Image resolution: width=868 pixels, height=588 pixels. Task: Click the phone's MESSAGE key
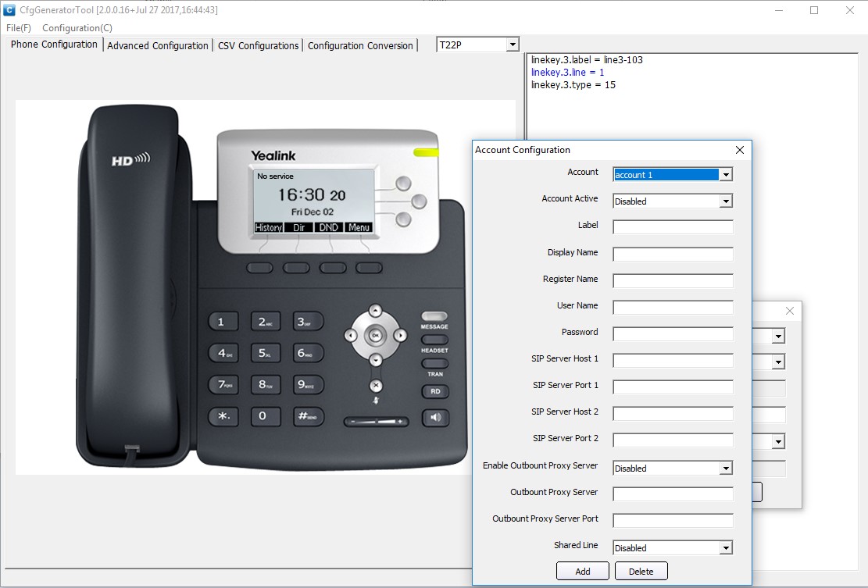(x=434, y=316)
